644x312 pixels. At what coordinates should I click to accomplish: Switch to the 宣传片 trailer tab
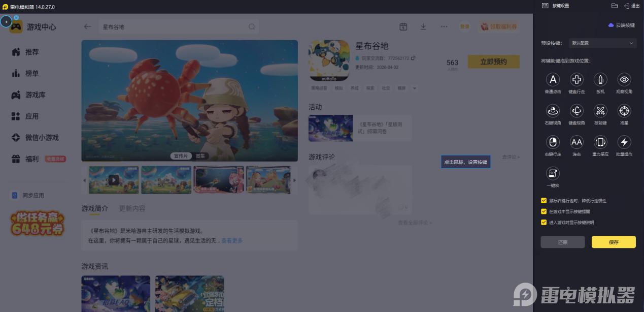[x=181, y=156]
